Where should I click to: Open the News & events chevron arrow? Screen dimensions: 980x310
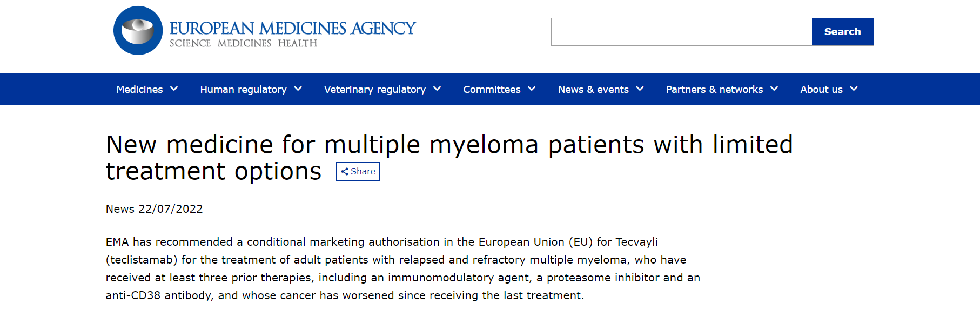[x=640, y=89]
